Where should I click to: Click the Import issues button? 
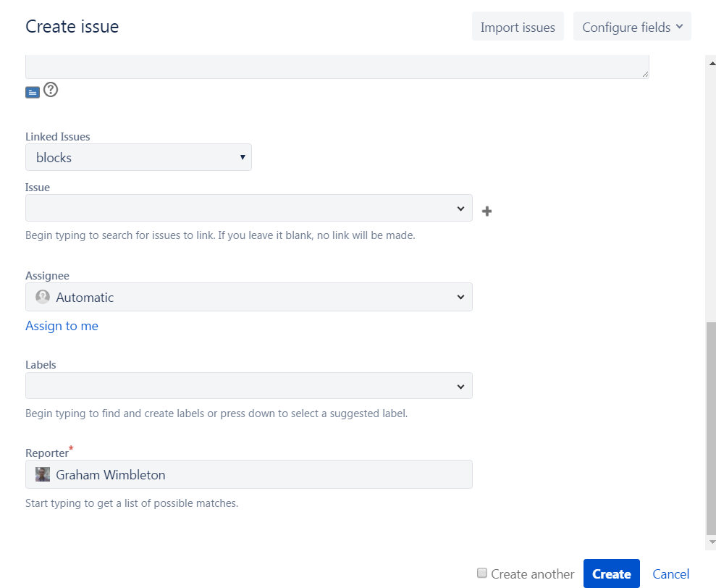tap(518, 28)
